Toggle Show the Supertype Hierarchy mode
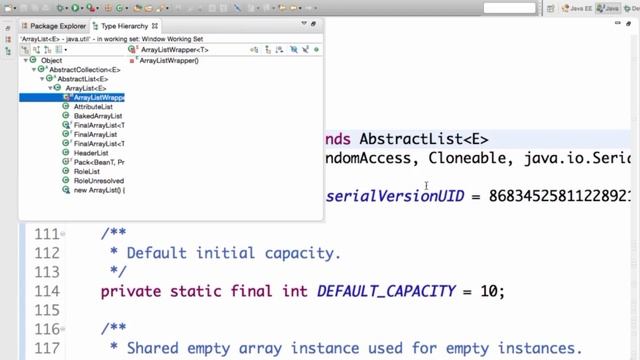Viewport: 640px width, 360px height. click(37, 50)
